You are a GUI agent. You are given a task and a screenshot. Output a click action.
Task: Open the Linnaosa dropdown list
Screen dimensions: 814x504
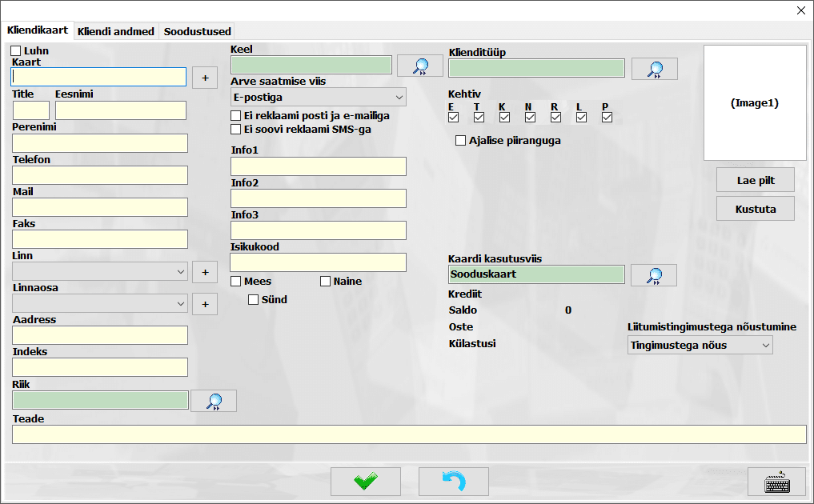[x=100, y=304]
